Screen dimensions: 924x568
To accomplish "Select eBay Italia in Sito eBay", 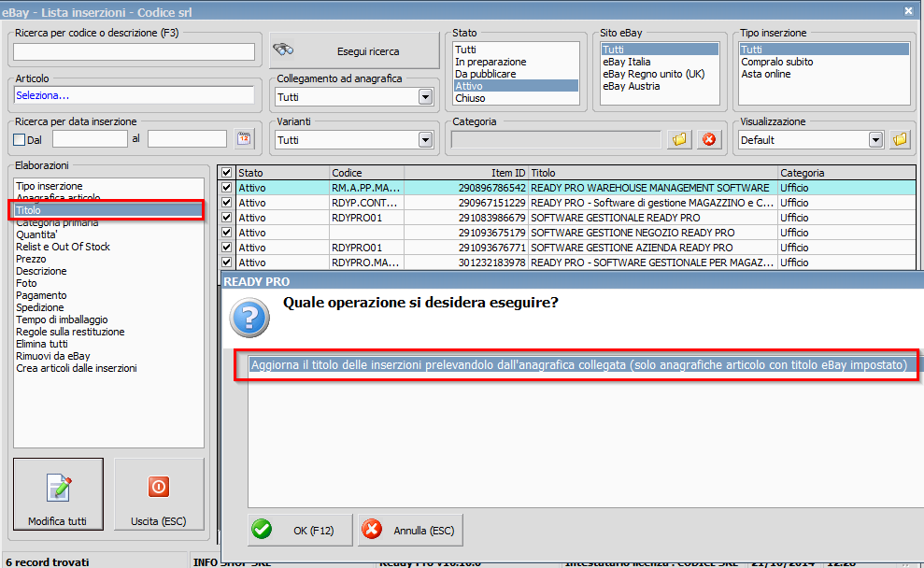I will pos(660,62).
